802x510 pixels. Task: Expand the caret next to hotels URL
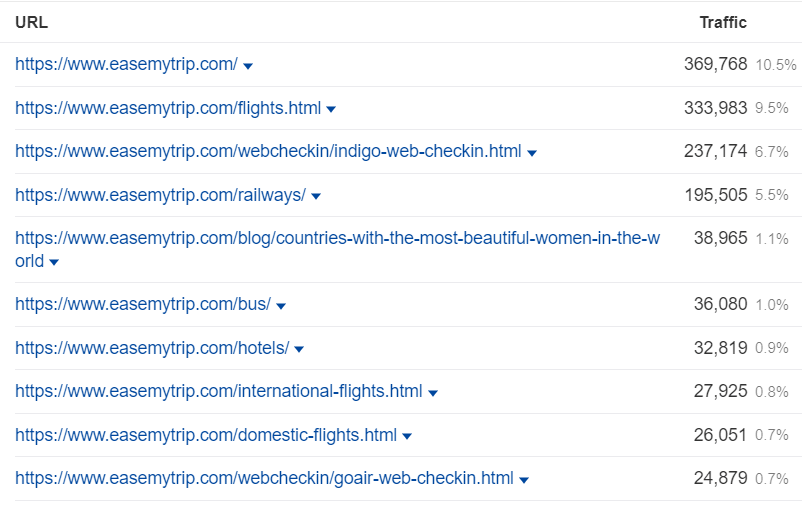coord(299,350)
